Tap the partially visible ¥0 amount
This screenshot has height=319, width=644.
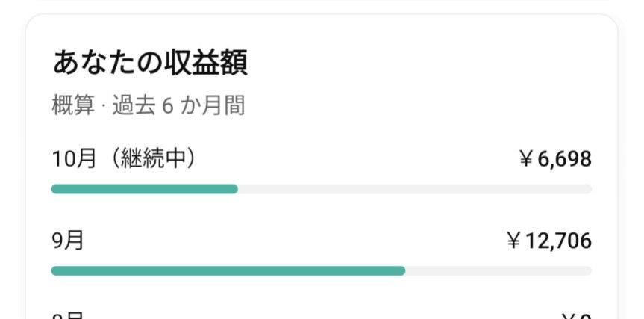[576, 316]
